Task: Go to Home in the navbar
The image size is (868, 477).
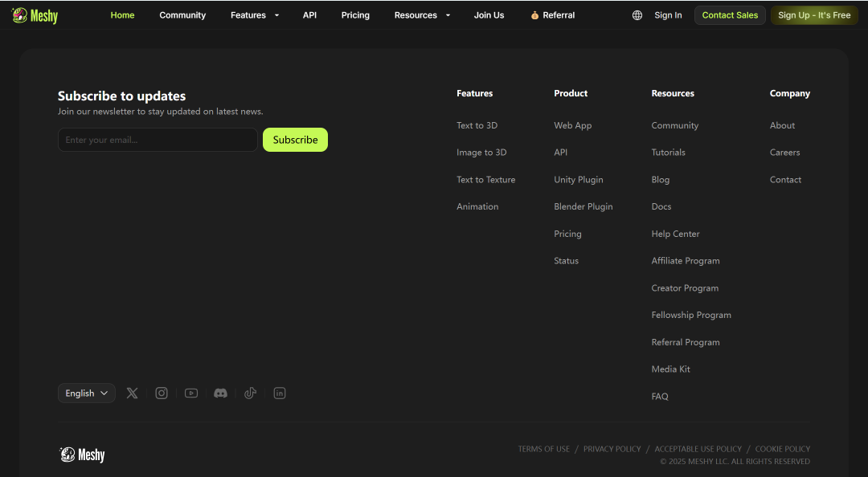Action: [122, 15]
